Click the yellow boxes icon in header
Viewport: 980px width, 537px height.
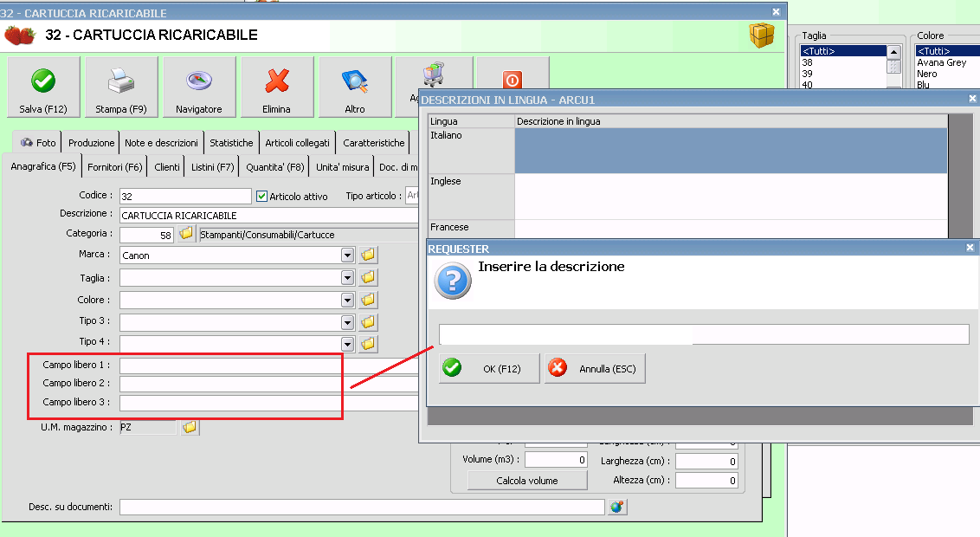pyautogui.click(x=761, y=35)
